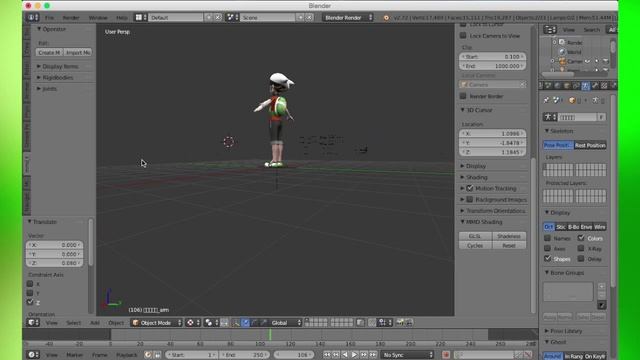Toggle the Z constraint axis checkbox
Viewport: 640px width, 360px height.
point(30,302)
